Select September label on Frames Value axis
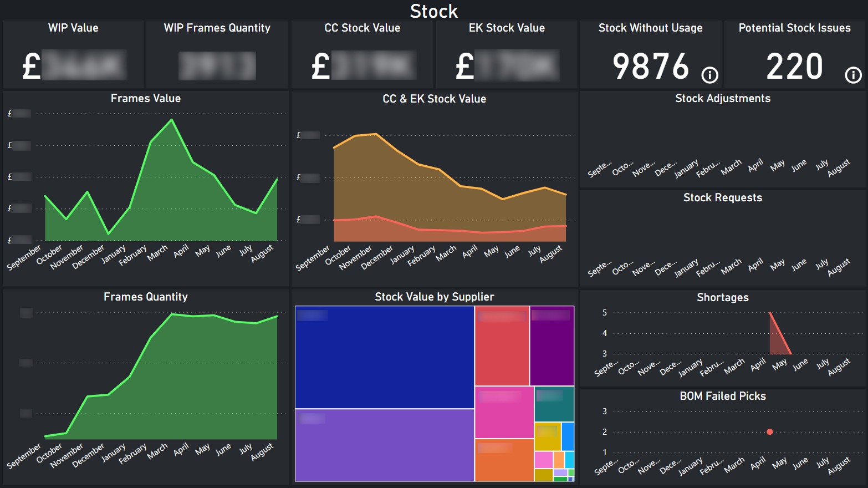 [24, 257]
